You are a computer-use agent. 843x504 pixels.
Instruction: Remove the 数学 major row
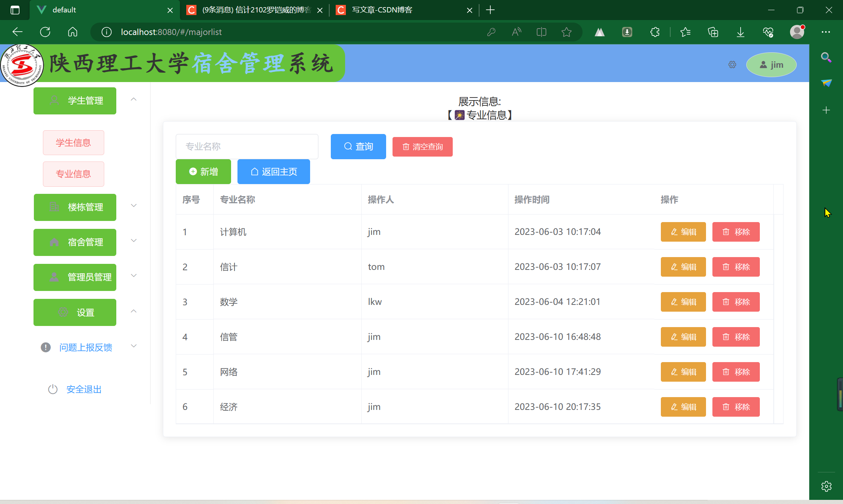pyautogui.click(x=736, y=302)
